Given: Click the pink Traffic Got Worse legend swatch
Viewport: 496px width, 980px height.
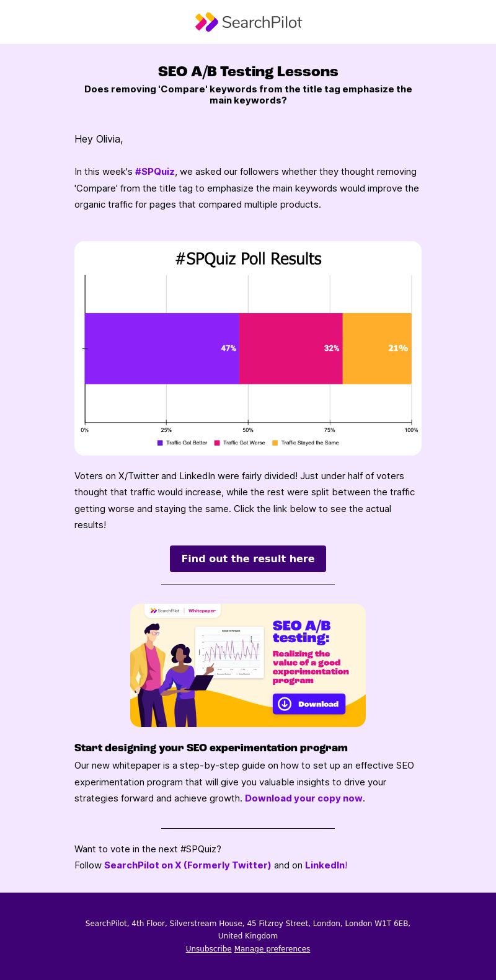Looking at the screenshot, I should coord(217,443).
